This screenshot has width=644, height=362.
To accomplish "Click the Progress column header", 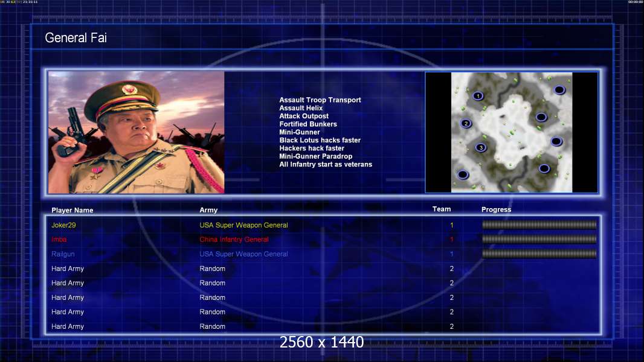I will coord(496,209).
